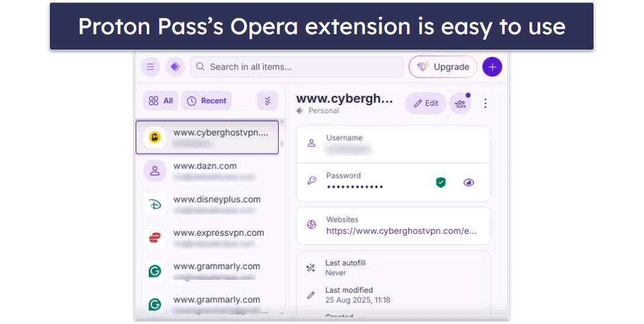Click the www.cybergh... item title
644x324 pixels.
[x=344, y=98]
